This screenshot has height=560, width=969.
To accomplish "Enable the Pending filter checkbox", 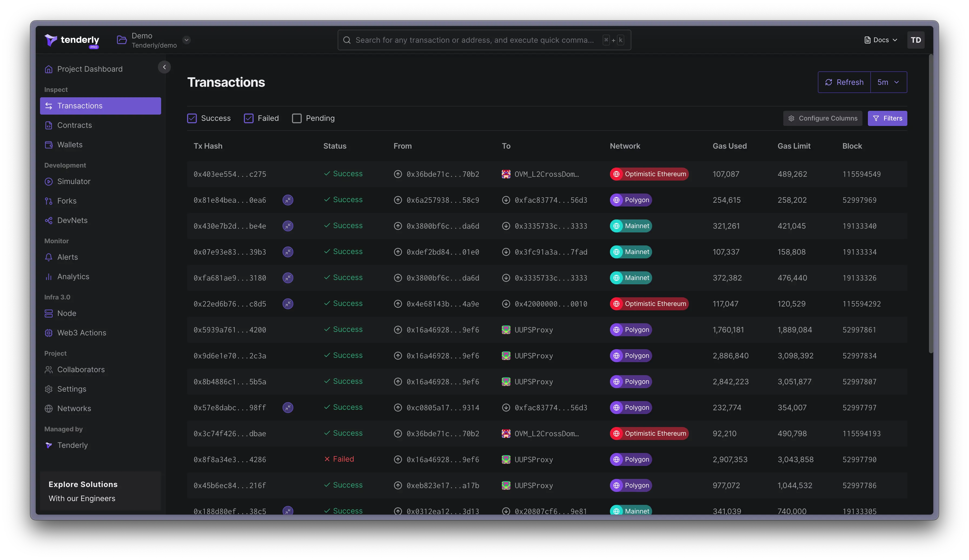I will click(297, 118).
